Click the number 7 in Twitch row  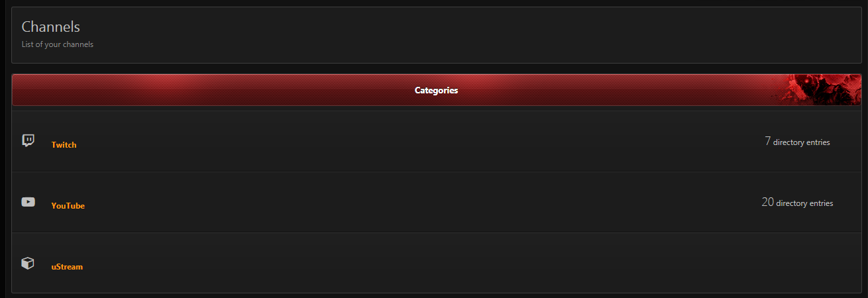767,141
